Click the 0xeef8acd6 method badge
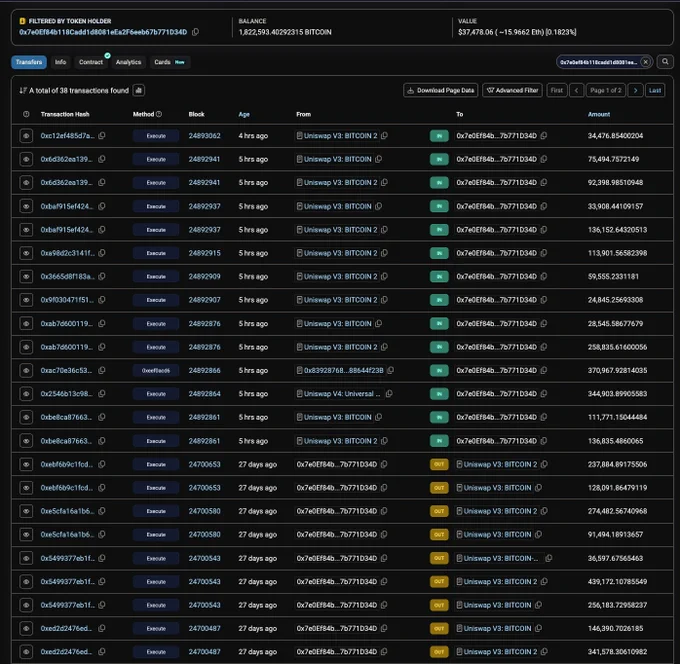 point(156,370)
